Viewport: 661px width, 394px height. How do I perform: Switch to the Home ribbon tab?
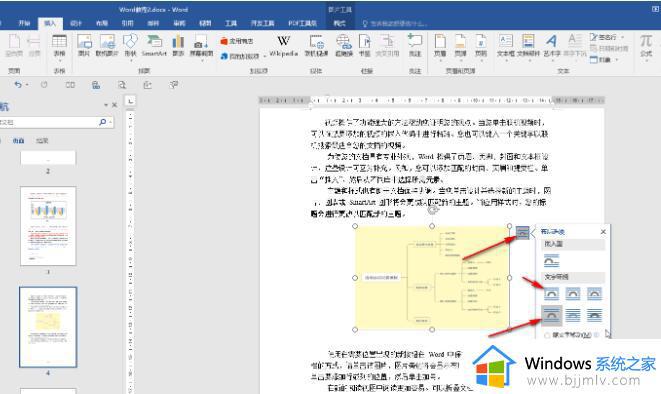(24, 23)
